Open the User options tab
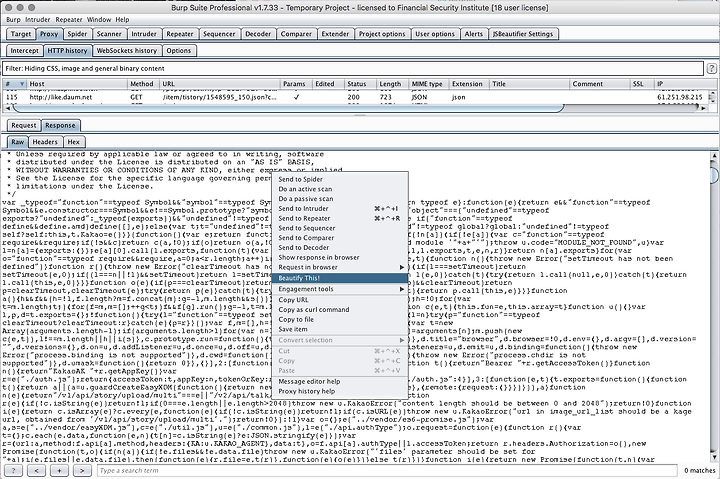 [435, 34]
